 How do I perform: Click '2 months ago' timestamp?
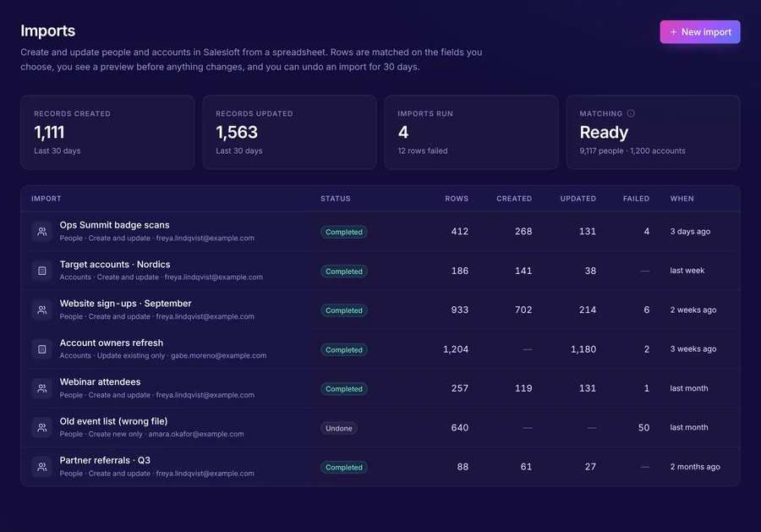pyautogui.click(x=695, y=467)
